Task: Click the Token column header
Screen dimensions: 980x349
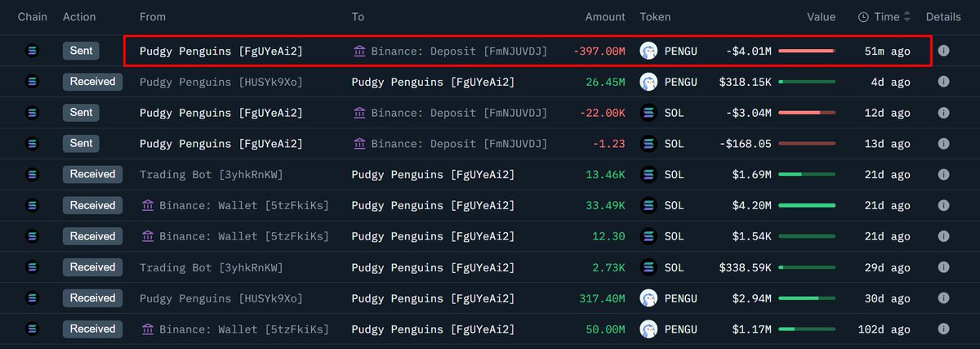Action: pos(655,17)
